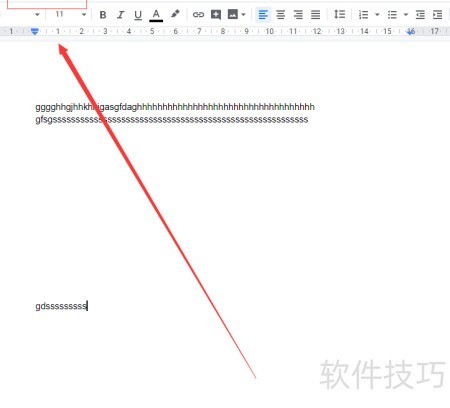Image resolution: width=450 pixels, height=408 pixels.
Task: Click the left indent marker on ruler
Action: 34,32
